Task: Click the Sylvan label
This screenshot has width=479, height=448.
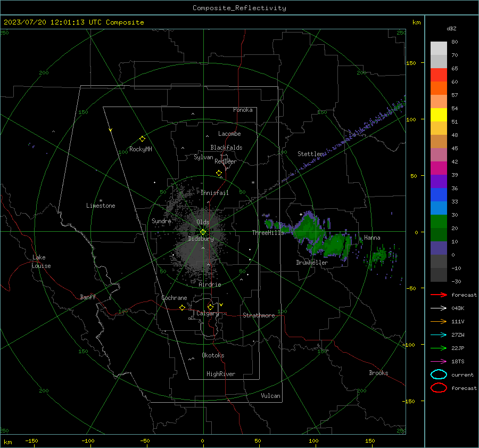Action: pos(203,157)
